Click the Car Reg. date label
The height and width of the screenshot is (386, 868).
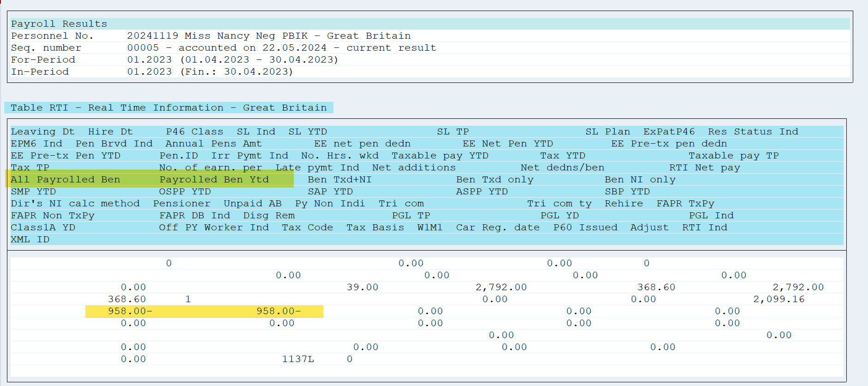[x=498, y=228]
